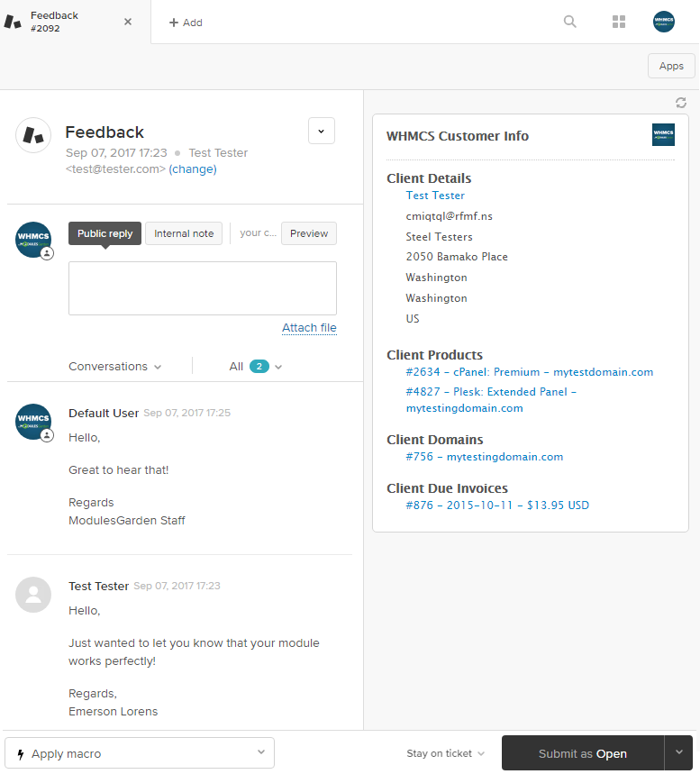
Task: Click the Attach file link
Action: pyautogui.click(x=309, y=328)
